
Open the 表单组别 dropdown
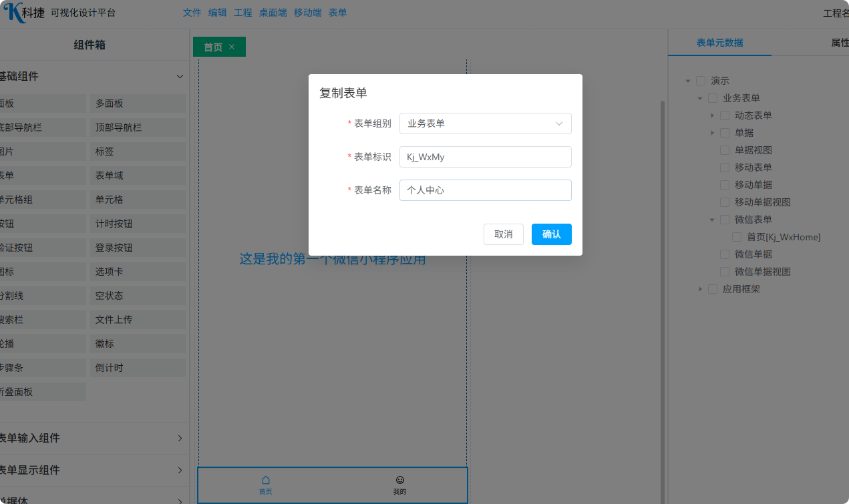pyautogui.click(x=485, y=123)
